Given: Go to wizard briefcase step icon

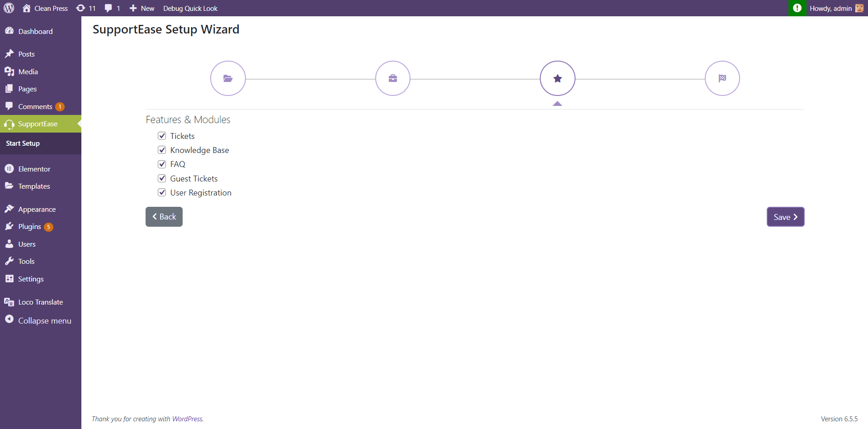Looking at the screenshot, I should click(393, 78).
